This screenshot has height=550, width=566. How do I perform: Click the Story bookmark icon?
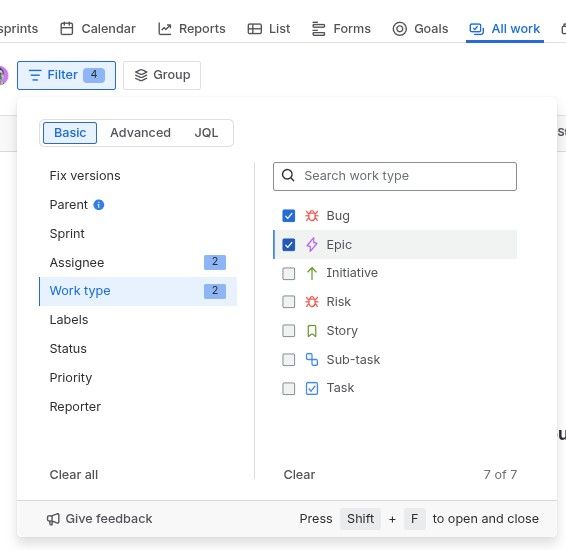point(312,331)
